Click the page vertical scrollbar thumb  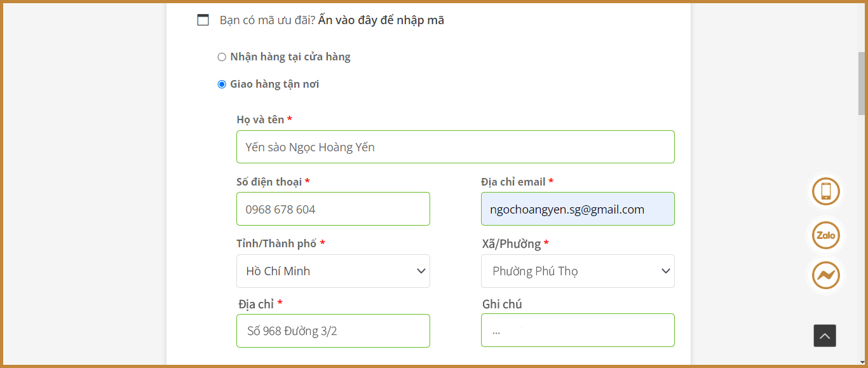862,83
